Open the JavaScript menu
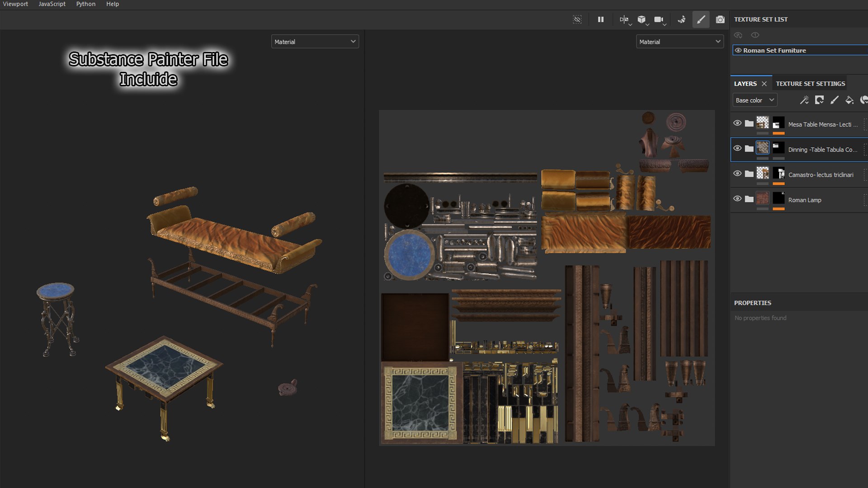Image resolution: width=868 pixels, height=488 pixels. tap(52, 4)
